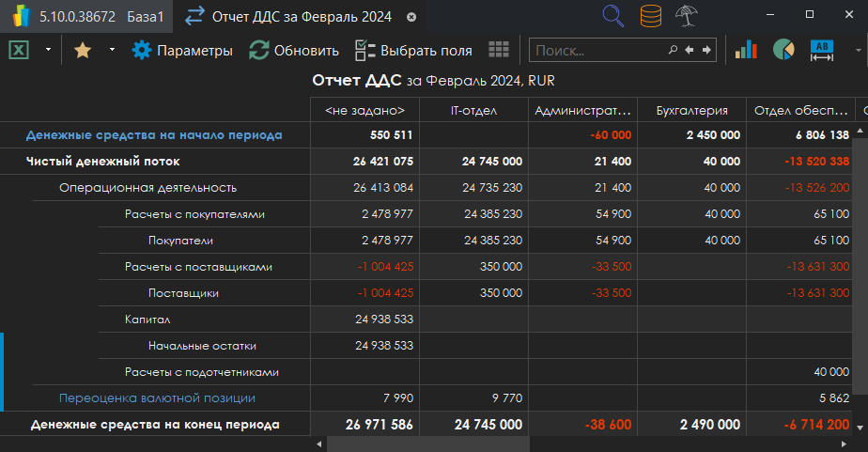The width and height of the screenshot is (868, 452).
Task: Click the magnifier icon in title bar
Action: tap(612, 16)
